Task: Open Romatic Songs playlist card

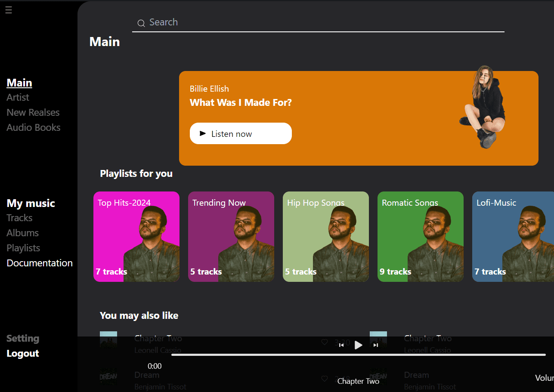Action: [421, 237]
